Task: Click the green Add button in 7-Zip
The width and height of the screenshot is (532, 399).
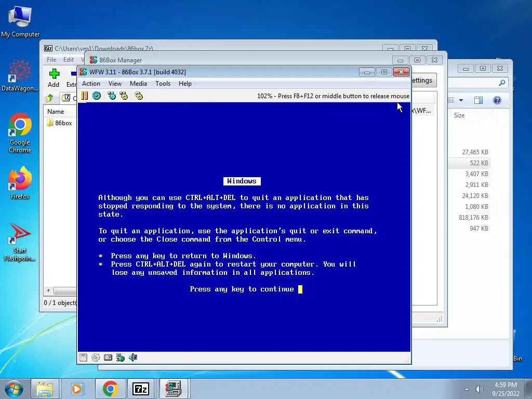Action: coord(54,78)
